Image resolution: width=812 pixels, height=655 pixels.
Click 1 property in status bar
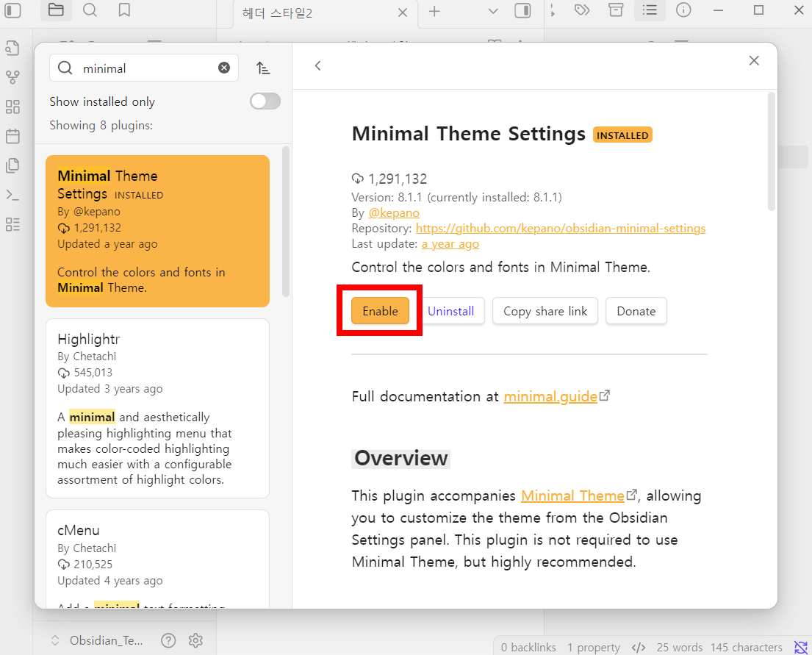point(594,647)
